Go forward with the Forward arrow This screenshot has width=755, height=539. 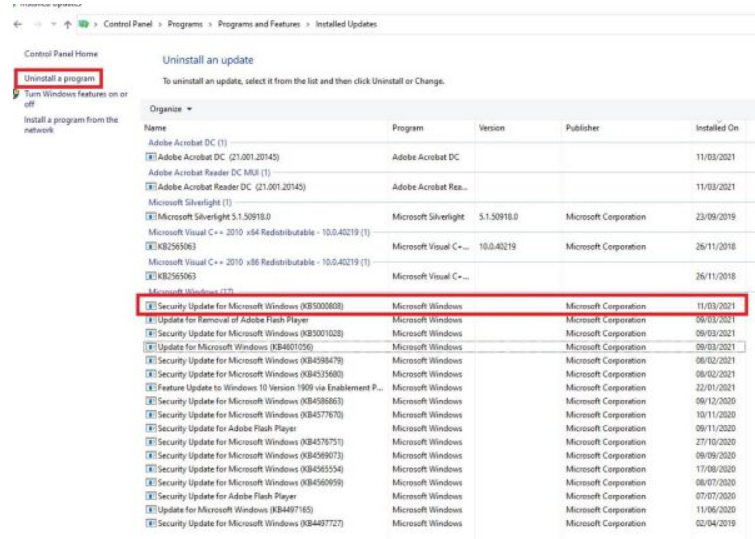click(x=38, y=24)
